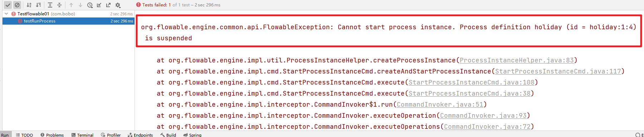Open the test history clock dropdown

pyautogui.click(x=90, y=5)
